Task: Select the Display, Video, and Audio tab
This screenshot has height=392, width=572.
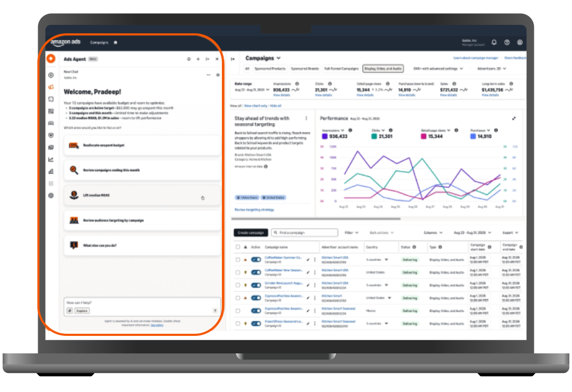Action: click(383, 68)
